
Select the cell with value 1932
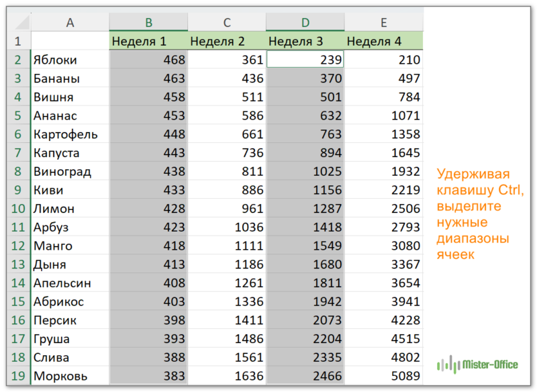pyautogui.click(x=383, y=171)
